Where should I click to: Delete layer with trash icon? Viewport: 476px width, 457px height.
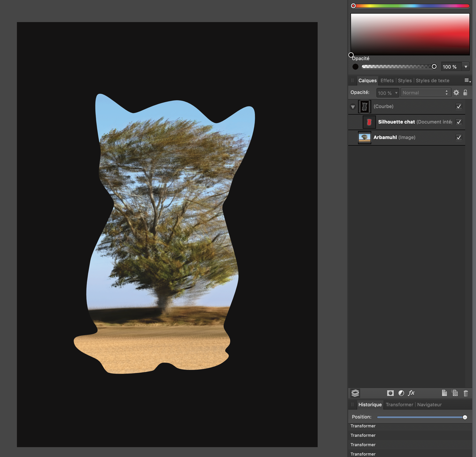466,393
